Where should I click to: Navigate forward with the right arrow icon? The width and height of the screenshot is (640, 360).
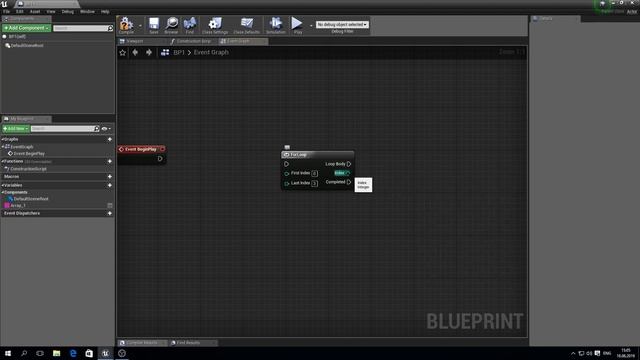click(149, 52)
